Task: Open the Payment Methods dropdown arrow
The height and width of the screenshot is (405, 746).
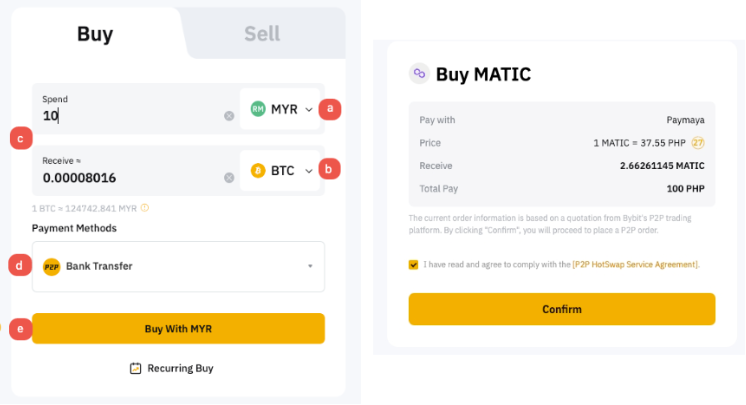Action: coord(310,266)
